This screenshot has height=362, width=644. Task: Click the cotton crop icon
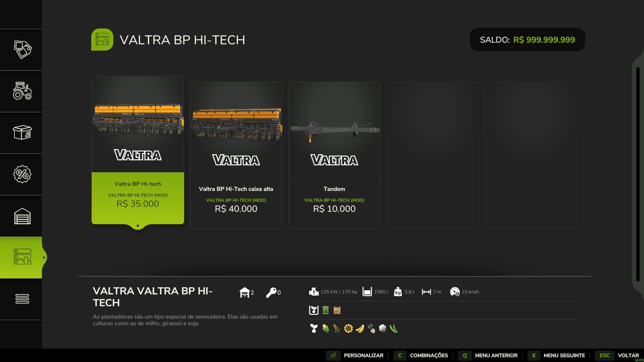(x=382, y=328)
